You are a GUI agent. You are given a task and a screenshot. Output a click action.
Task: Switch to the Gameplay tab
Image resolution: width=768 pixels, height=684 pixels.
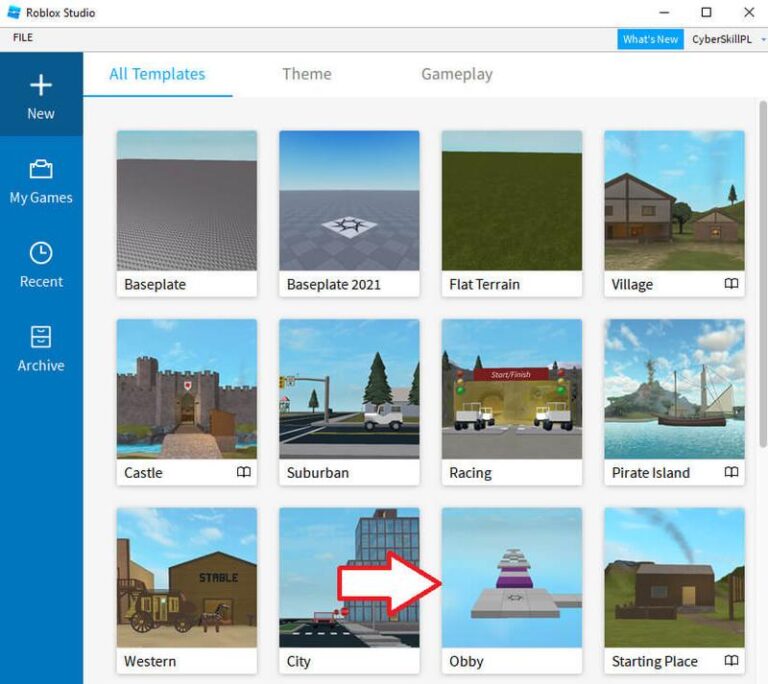(457, 74)
